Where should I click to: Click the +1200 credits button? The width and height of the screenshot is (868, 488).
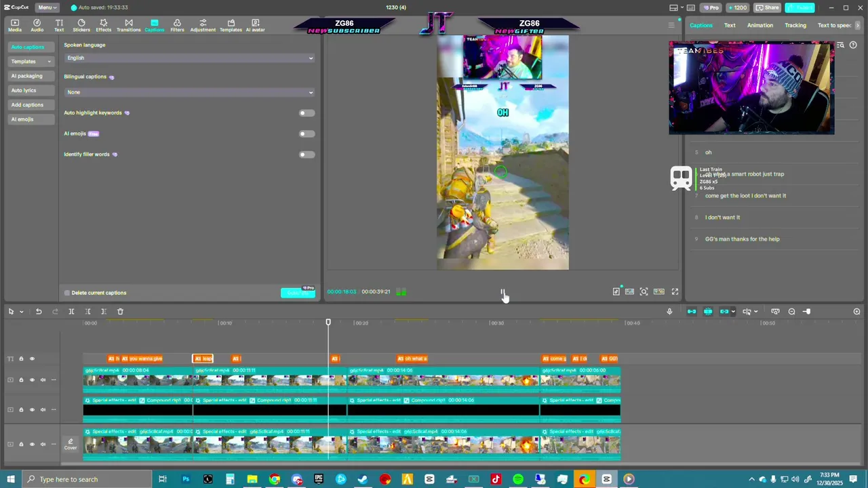tap(736, 7)
